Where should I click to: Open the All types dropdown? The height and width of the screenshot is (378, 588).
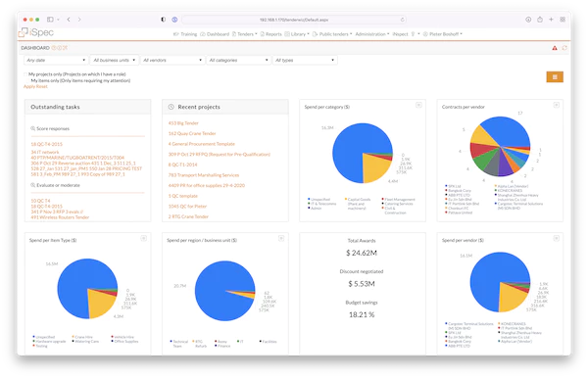click(305, 60)
